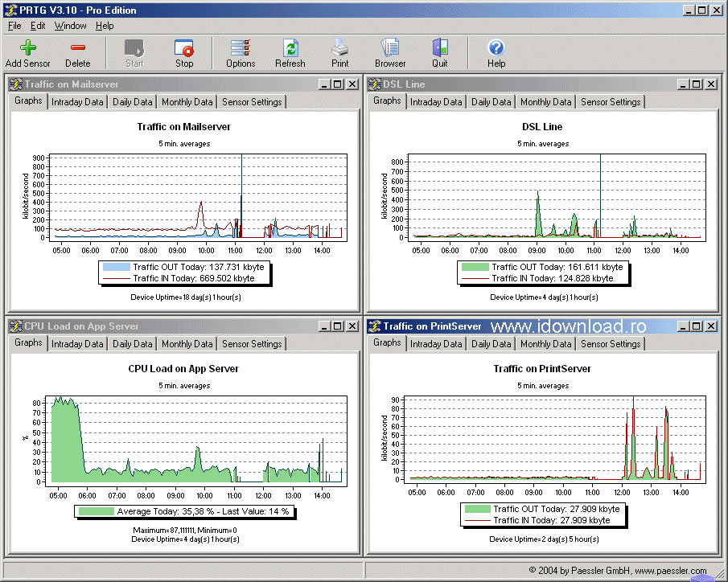
Task: Click the Traffic on Mailserver graph plot area
Action: tap(198, 198)
